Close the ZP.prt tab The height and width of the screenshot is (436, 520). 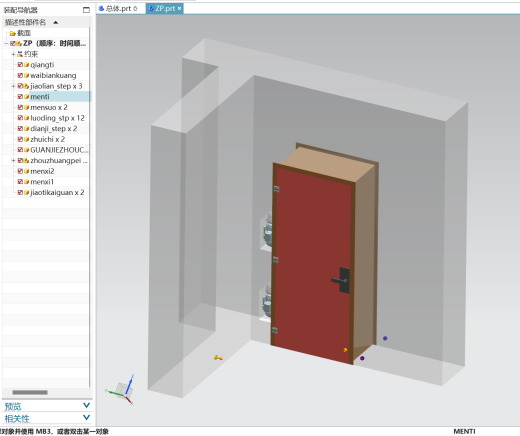179,8
